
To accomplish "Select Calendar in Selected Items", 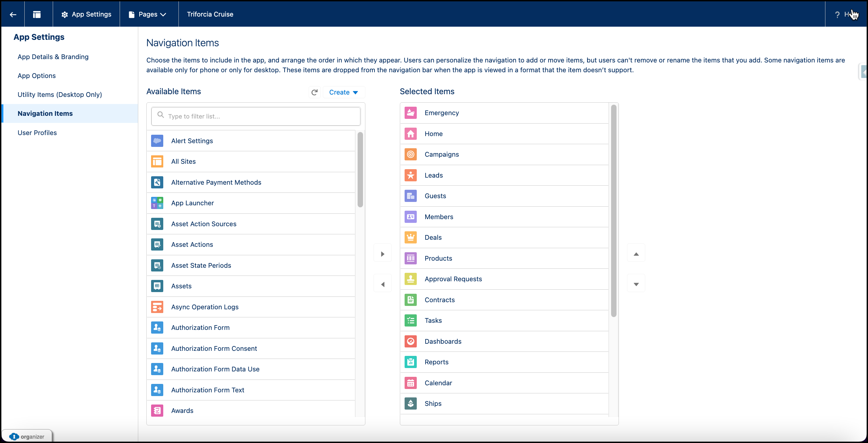I will [504, 383].
